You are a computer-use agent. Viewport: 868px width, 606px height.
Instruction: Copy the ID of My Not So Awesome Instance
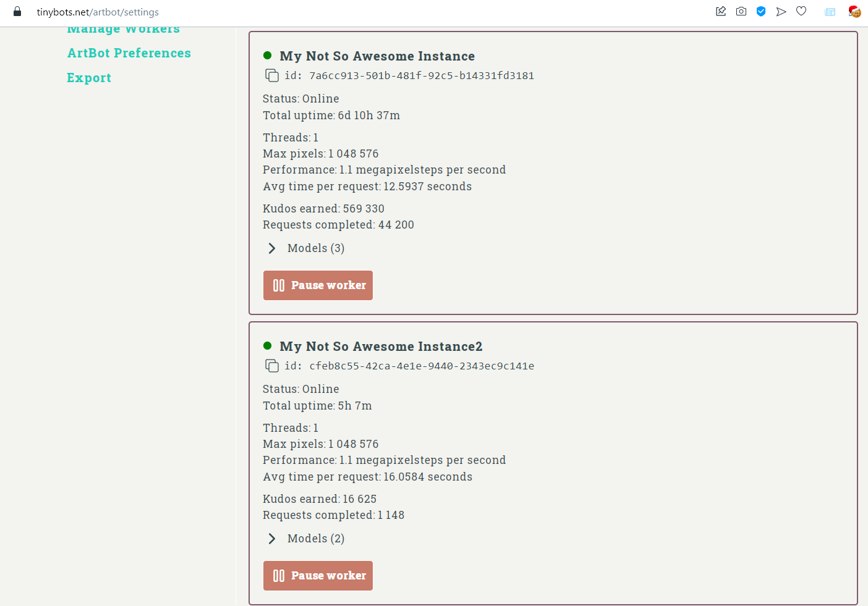272,75
